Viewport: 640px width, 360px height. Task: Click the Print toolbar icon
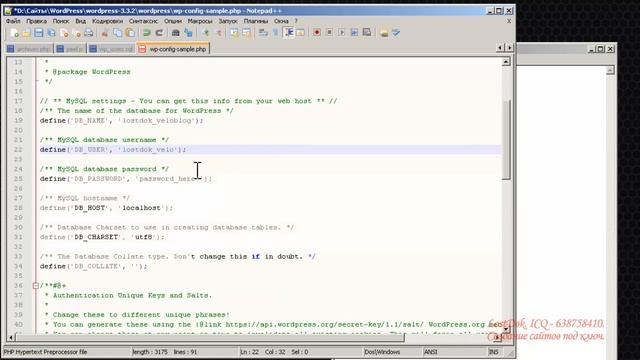(x=89, y=33)
